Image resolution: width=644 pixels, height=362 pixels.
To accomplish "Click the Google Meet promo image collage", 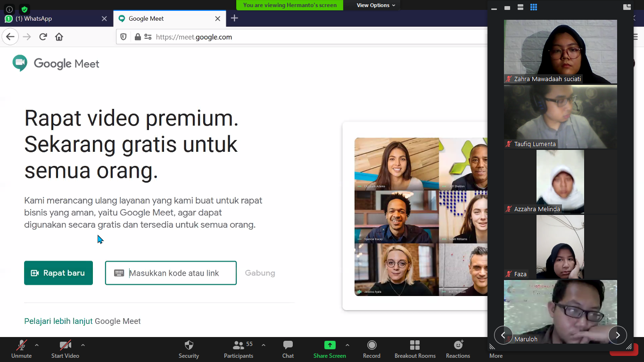I will [421, 217].
